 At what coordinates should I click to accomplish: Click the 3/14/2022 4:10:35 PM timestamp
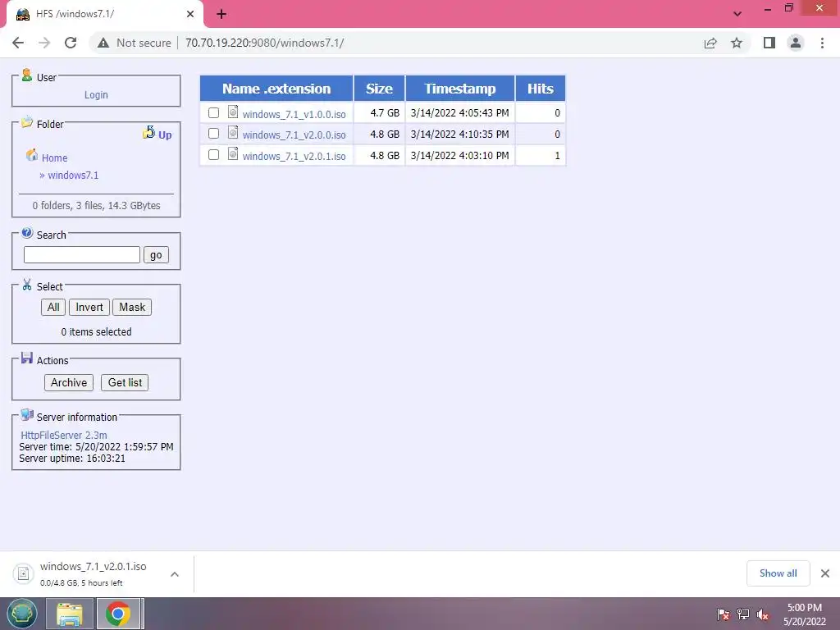point(459,134)
